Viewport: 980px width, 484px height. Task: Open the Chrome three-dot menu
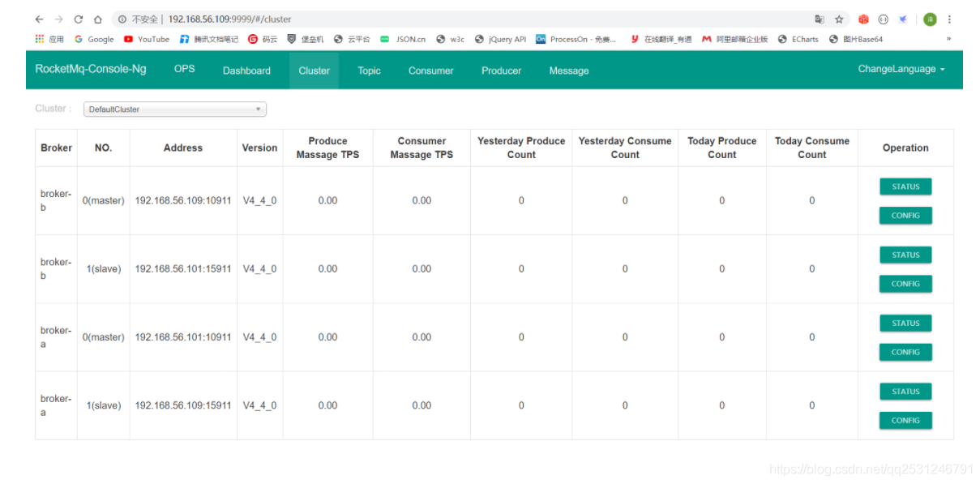point(949,19)
